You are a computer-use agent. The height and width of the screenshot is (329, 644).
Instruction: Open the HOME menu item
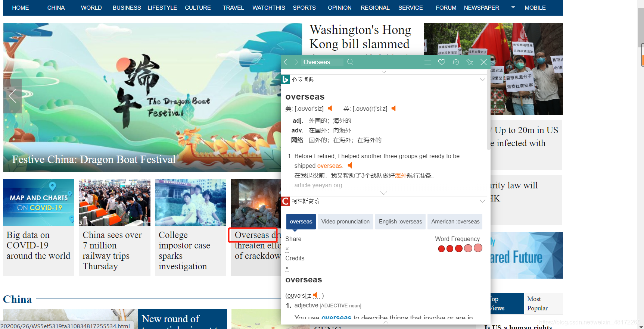click(x=21, y=7)
